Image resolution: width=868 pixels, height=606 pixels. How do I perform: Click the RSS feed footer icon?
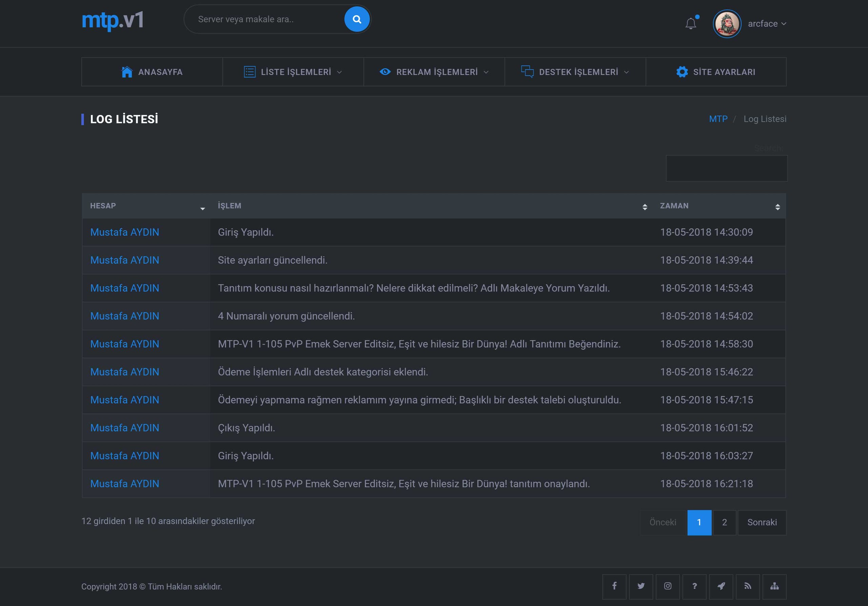pos(748,586)
